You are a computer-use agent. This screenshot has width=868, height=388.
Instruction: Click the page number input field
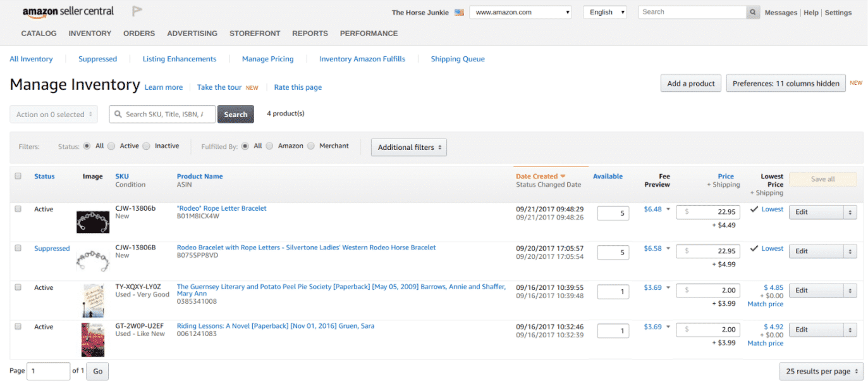(49, 372)
